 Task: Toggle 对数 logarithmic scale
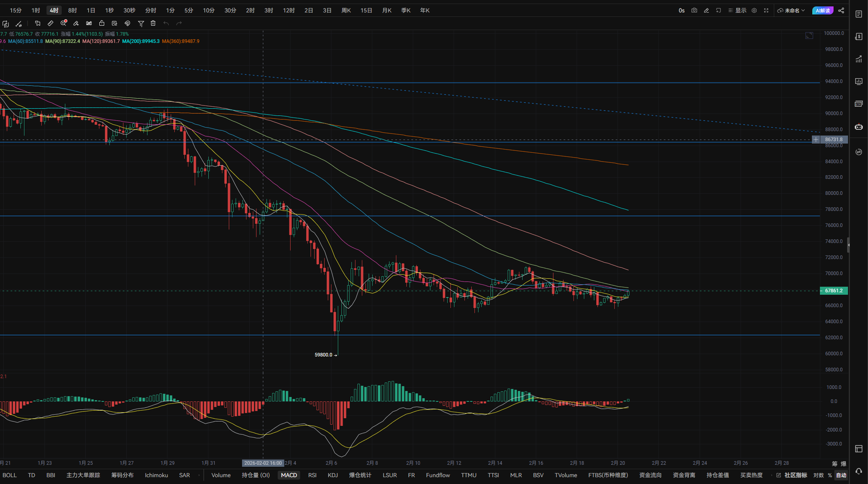pos(818,475)
